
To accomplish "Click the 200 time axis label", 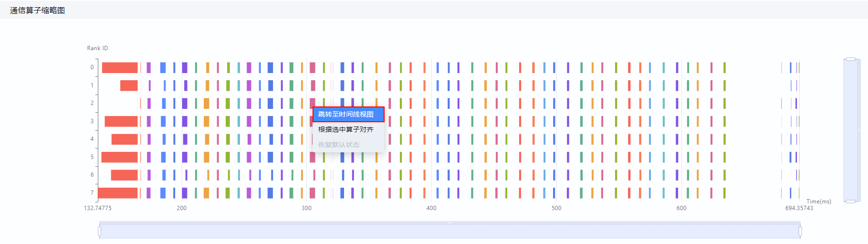I will click(x=182, y=208).
